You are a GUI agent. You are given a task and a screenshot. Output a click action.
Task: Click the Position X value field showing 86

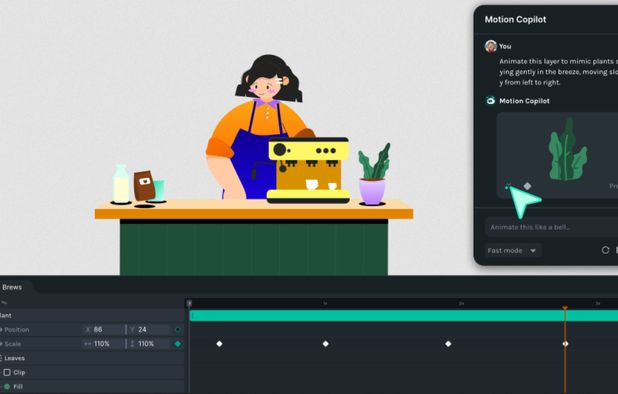[103, 329]
